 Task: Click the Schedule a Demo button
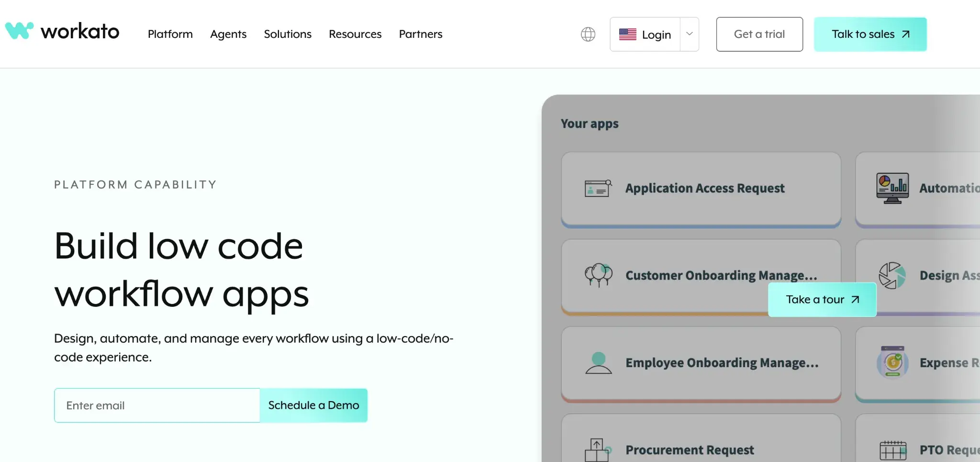click(x=313, y=405)
